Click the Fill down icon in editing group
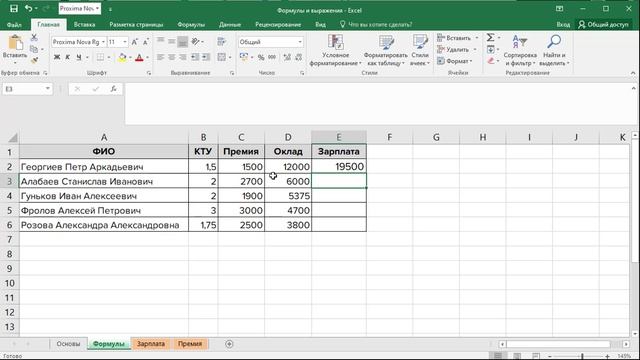Image resolution: width=640 pixels, height=360 pixels. pyautogui.click(x=491, y=49)
